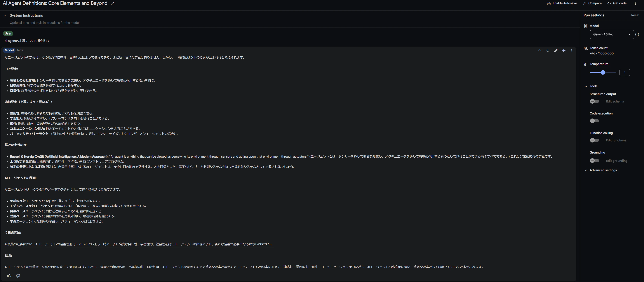Click Get code button
This screenshot has height=282, width=644.
[x=617, y=3]
